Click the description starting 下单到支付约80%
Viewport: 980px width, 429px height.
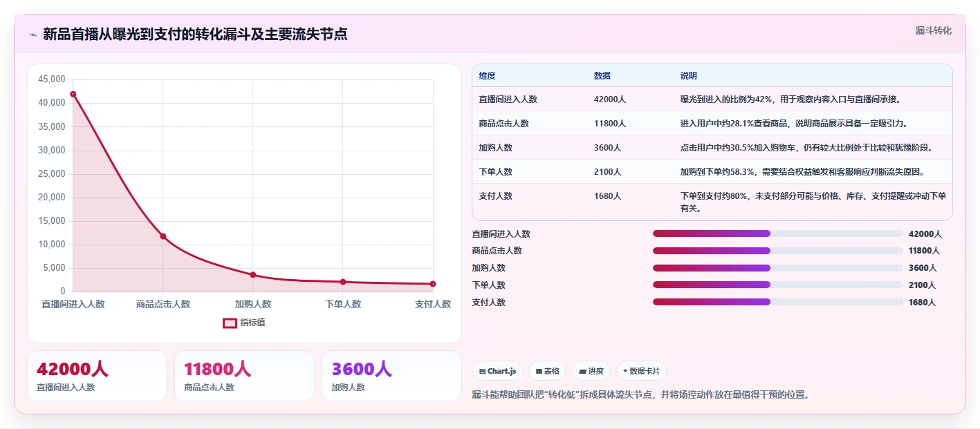pos(813,202)
